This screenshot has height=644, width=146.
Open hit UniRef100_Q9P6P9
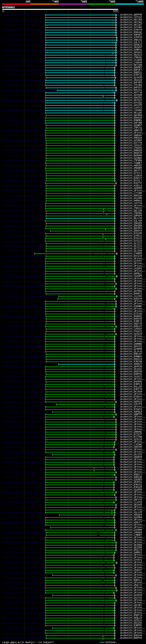coord(131,216)
